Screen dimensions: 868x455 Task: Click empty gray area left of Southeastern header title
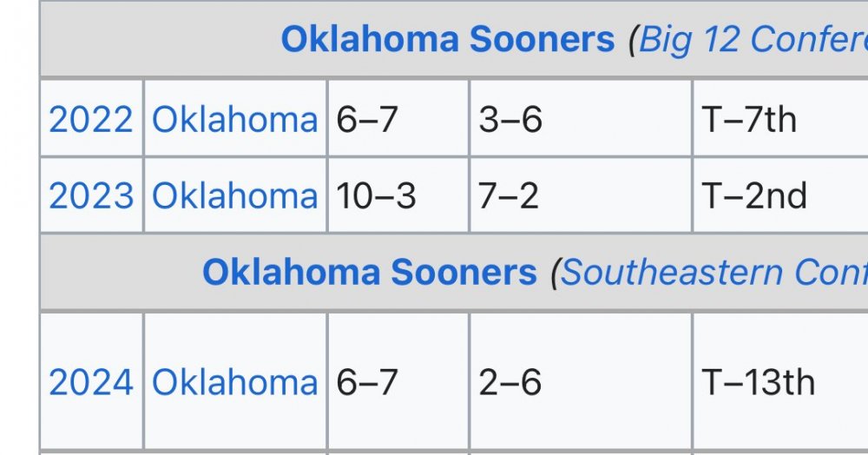tap(122, 273)
